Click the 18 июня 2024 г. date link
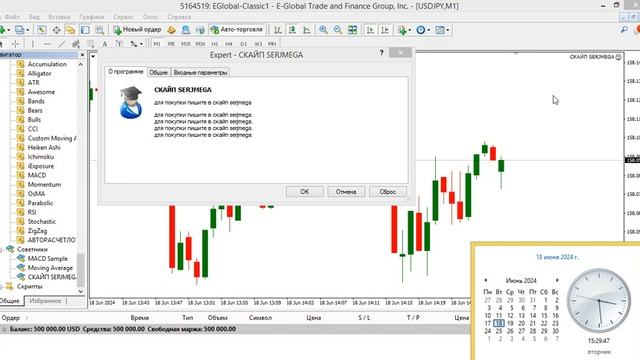This screenshot has height=360, width=640. point(557,257)
